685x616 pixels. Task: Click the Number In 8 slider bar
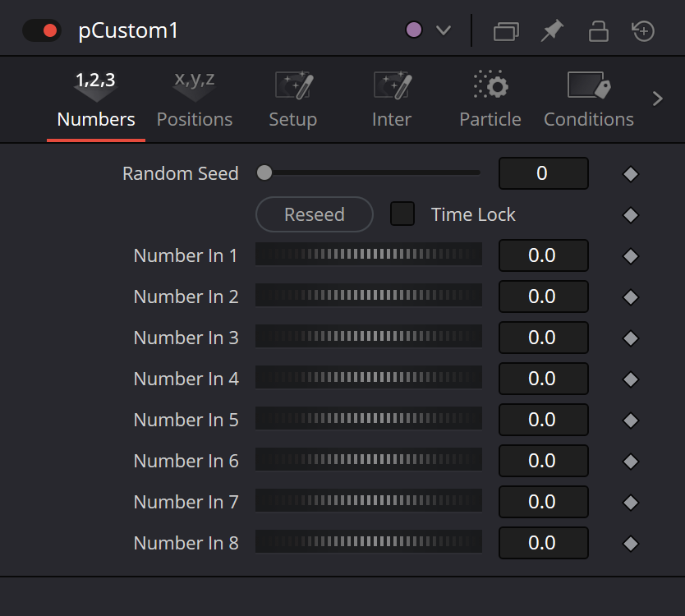click(x=369, y=542)
